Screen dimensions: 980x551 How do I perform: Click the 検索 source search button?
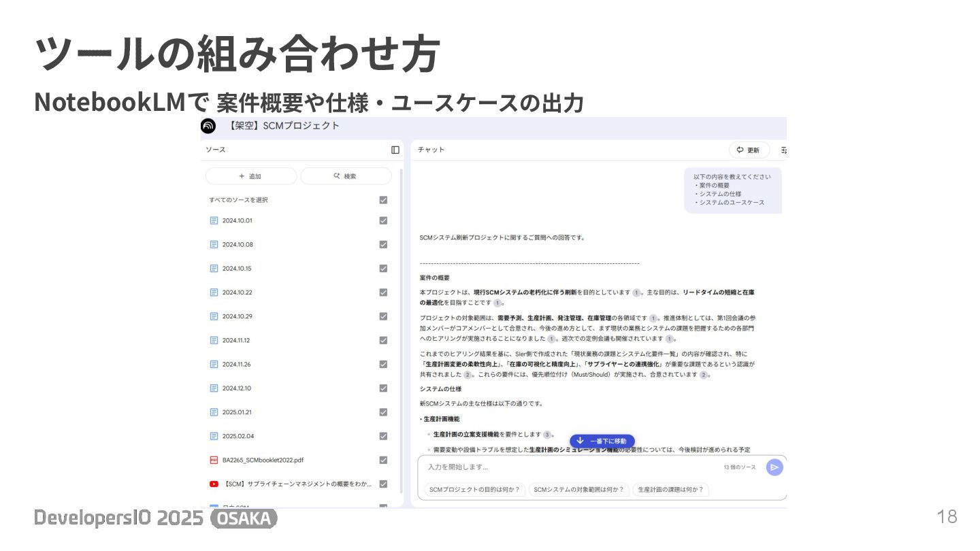point(346,176)
